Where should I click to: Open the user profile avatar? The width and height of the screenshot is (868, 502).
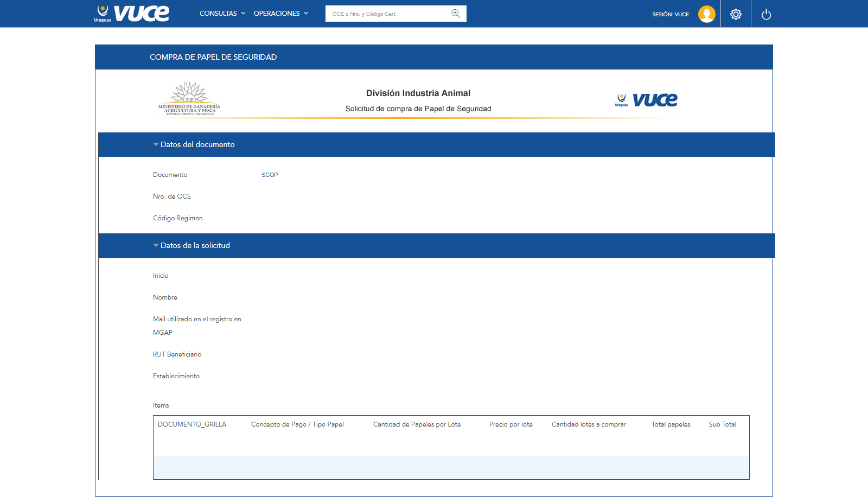pyautogui.click(x=706, y=14)
